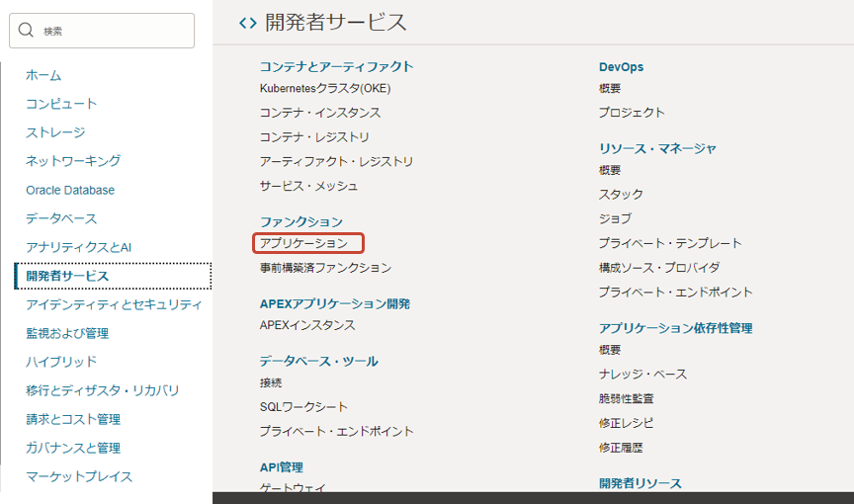The image size is (854, 504).
Task: Open 請求とコスト管理 menu item
Action: click(x=73, y=419)
